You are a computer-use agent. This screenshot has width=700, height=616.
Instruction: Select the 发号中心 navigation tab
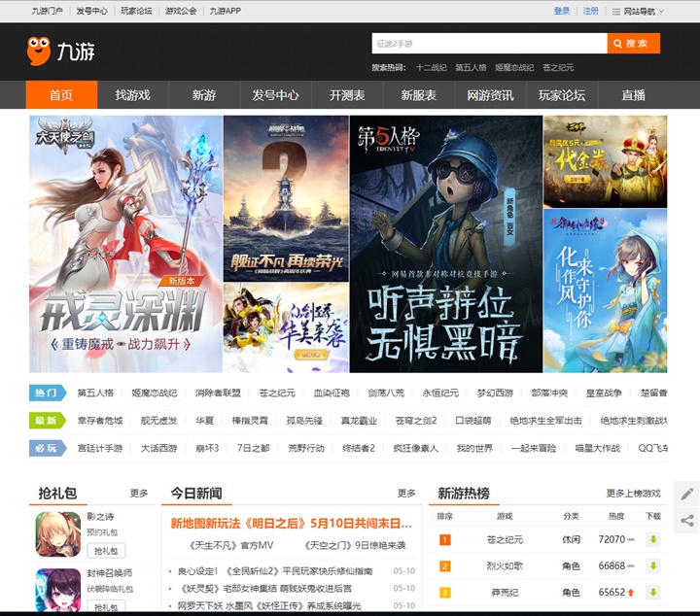click(275, 94)
